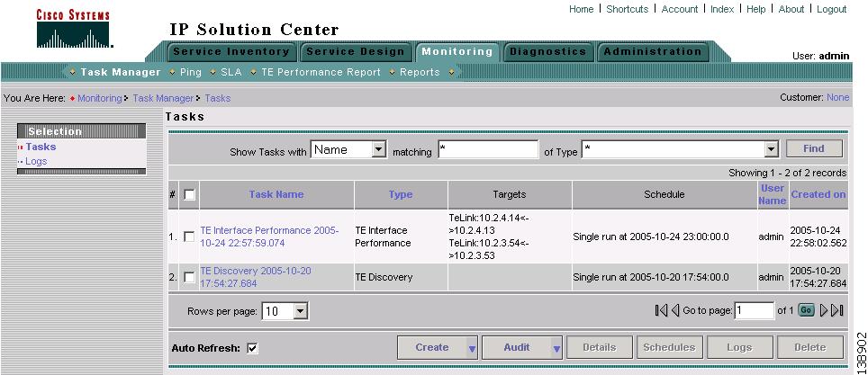This screenshot has width=868, height=375.
Task: Open the About link
Action: 791,9
